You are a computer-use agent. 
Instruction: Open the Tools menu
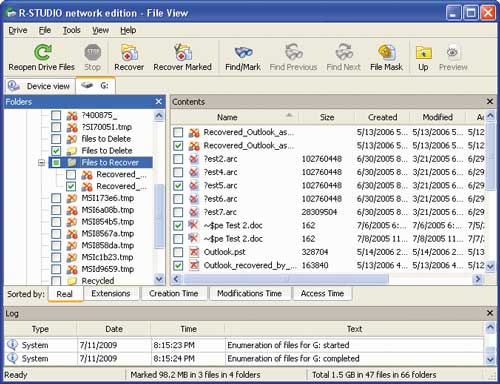point(72,30)
